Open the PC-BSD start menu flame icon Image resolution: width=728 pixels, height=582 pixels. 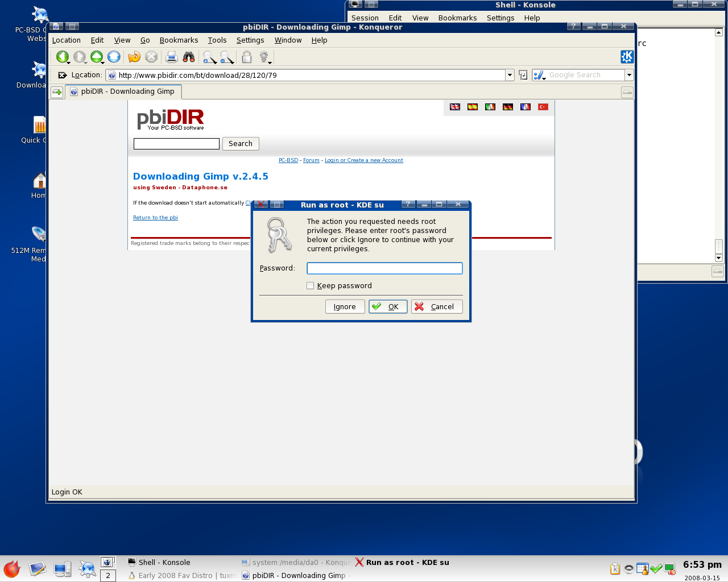tap(11, 569)
